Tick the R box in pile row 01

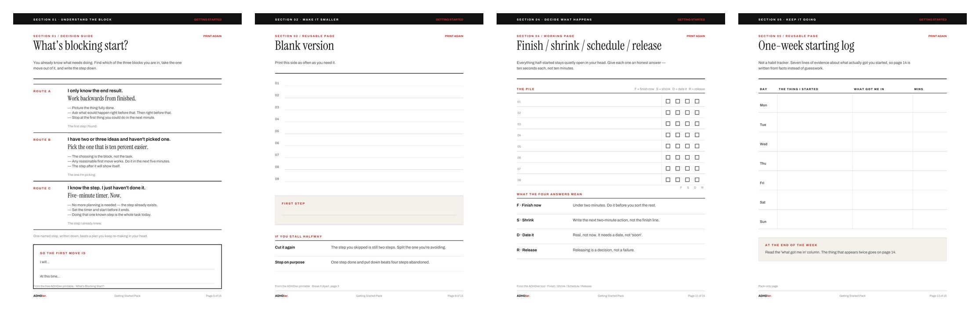click(697, 101)
